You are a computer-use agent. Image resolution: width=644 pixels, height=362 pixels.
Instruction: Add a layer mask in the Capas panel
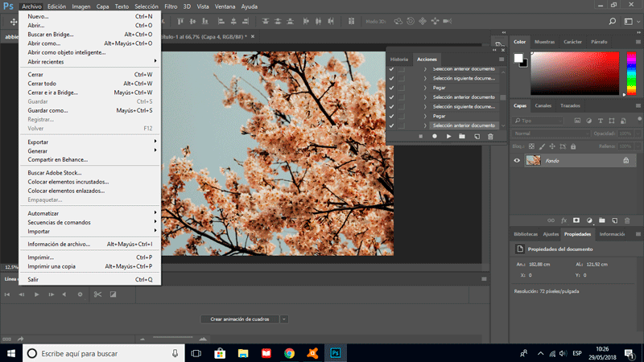tap(576, 220)
